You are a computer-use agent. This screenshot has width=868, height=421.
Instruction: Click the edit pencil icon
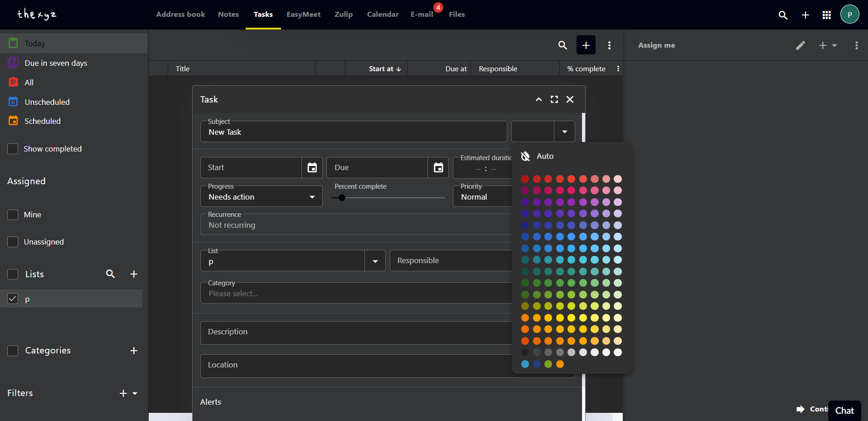800,45
